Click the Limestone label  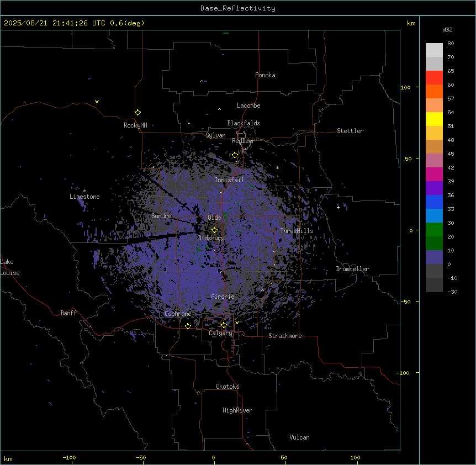[x=84, y=197]
